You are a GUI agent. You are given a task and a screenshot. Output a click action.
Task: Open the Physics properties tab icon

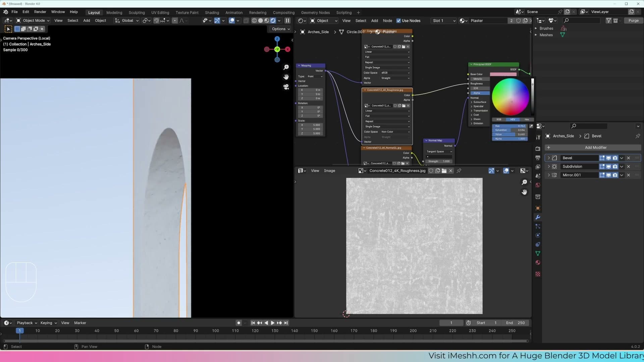pos(538,235)
